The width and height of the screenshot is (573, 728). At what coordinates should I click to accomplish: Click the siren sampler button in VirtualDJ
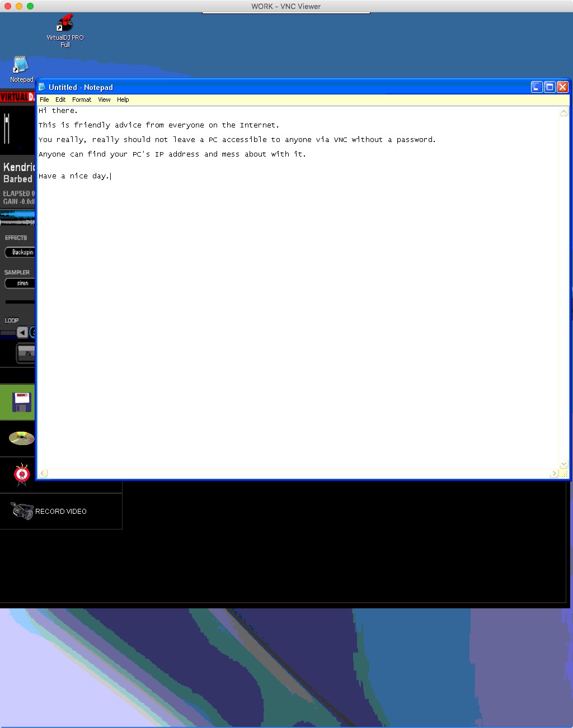(20, 283)
